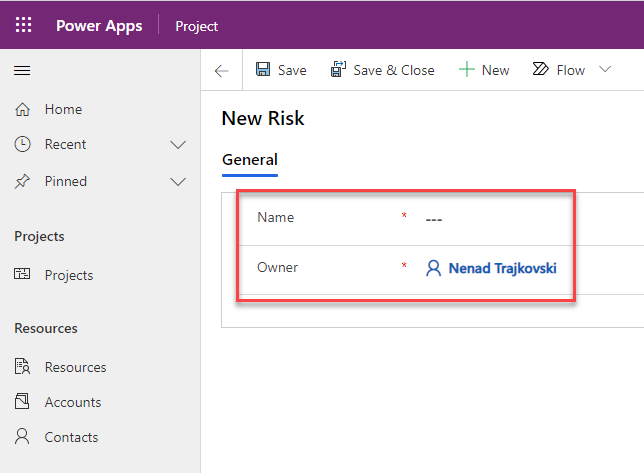Expand the Flow dropdown chevron
Screen dimensions: 644x473
coord(605,70)
